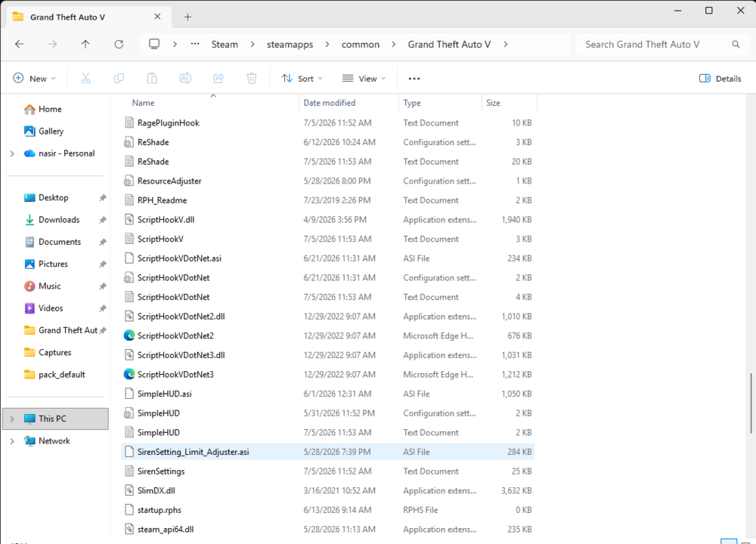Select SimpleHUD.asi file
This screenshot has width=756, height=544.
328,394
